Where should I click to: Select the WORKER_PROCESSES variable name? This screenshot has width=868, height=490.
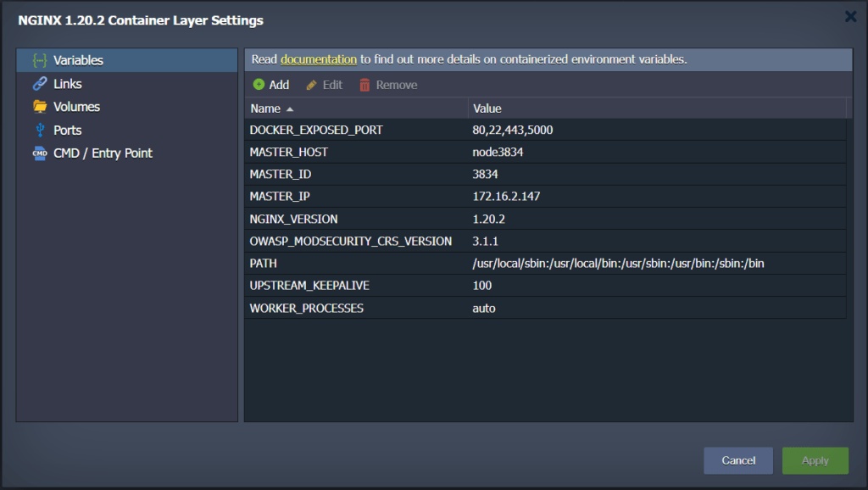[306, 309]
